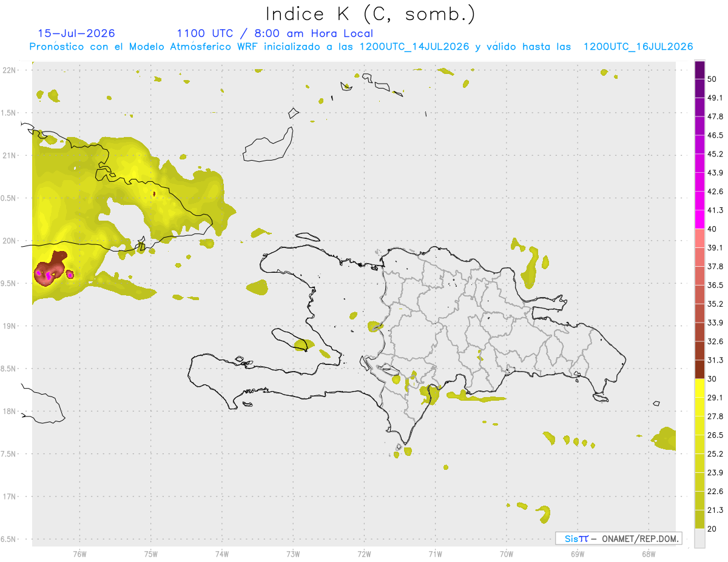728x562 pixels.
Task: Click the colorbar value "30"
Action: coord(713,379)
